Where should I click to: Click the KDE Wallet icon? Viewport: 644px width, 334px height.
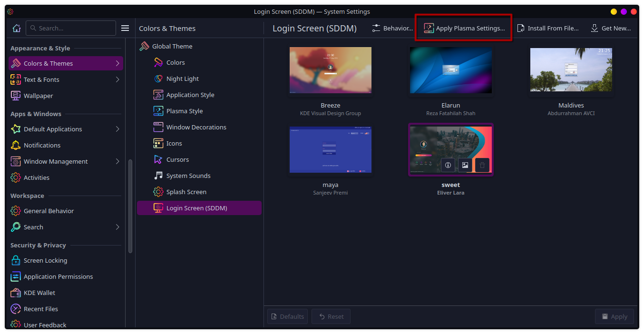tap(16, 293)
